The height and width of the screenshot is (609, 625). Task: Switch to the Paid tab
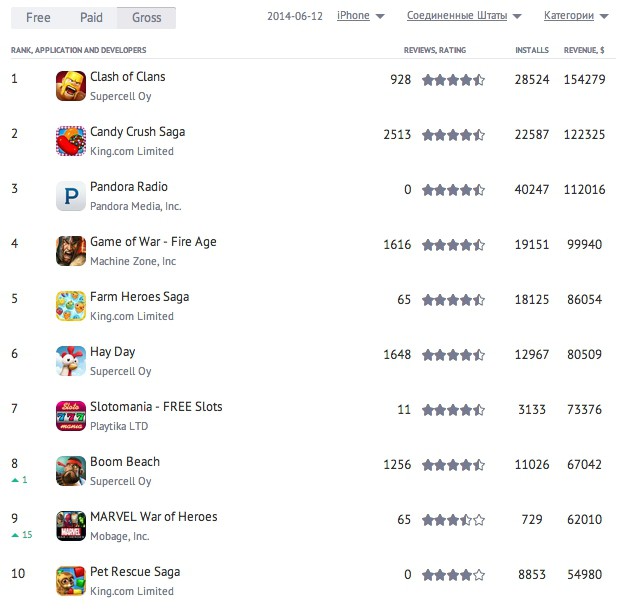pyautogui.click(x=91, y=18)
